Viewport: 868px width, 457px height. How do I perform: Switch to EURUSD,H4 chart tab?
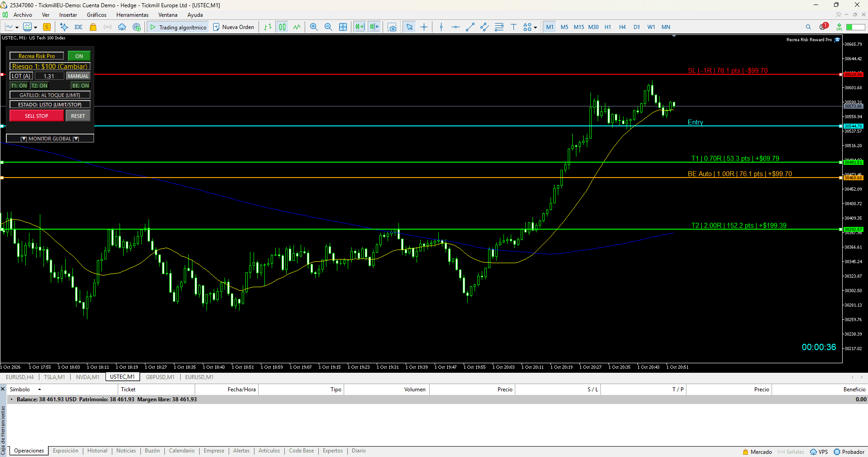coord(19,377)
